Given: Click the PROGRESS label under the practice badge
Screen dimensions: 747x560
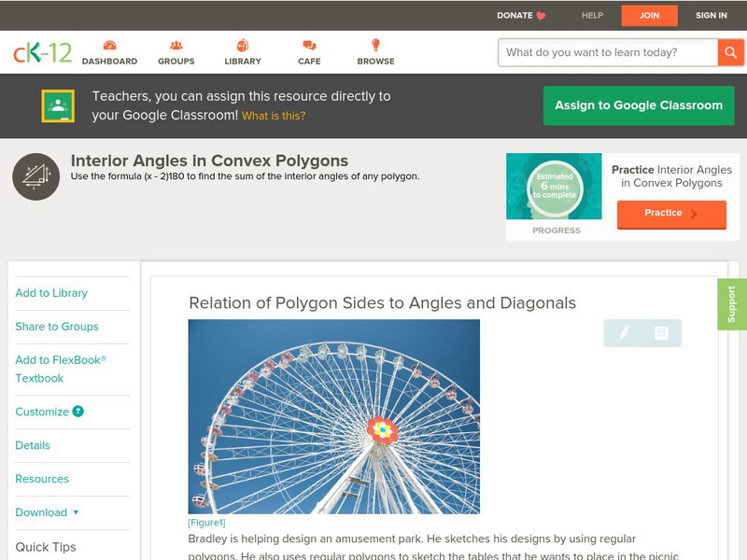Looking at the screenshot, I should [557, 231].
